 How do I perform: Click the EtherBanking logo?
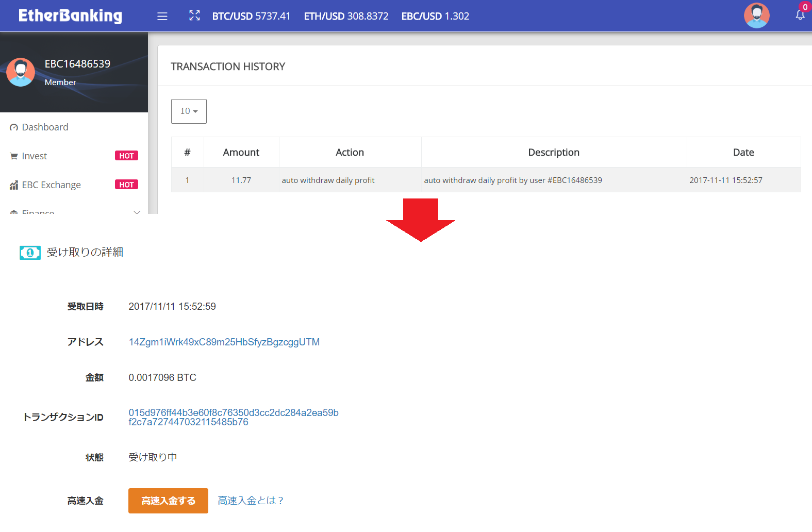click(x=70, y=16)
